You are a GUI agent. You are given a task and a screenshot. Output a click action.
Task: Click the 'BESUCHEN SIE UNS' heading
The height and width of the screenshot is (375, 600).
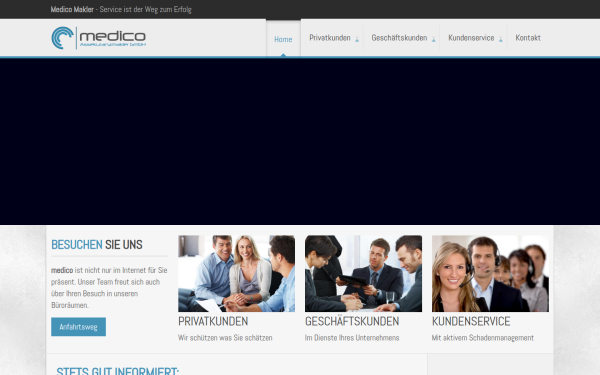(97, 245)
